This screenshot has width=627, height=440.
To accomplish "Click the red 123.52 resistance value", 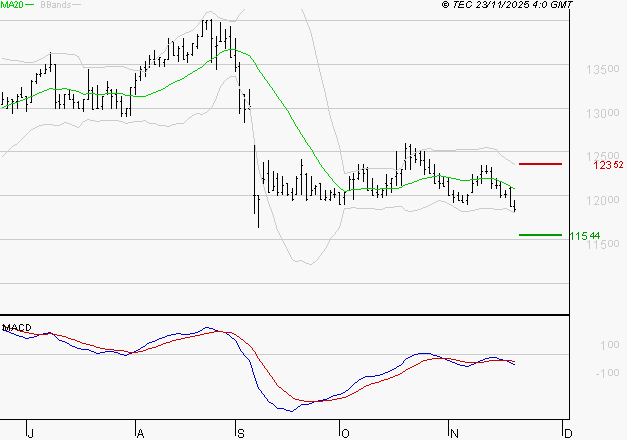I will pyautogui.click(x=608, y=164).
